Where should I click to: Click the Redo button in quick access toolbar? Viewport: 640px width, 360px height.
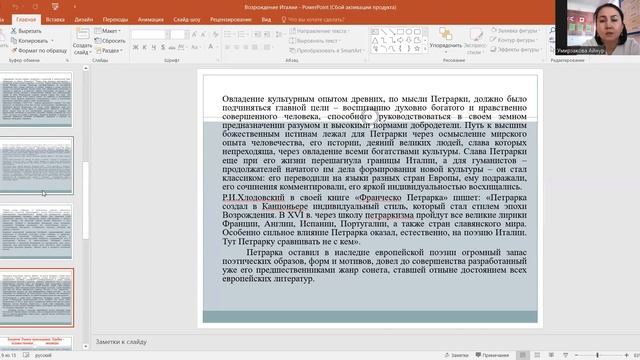click(x=35, y=7)
